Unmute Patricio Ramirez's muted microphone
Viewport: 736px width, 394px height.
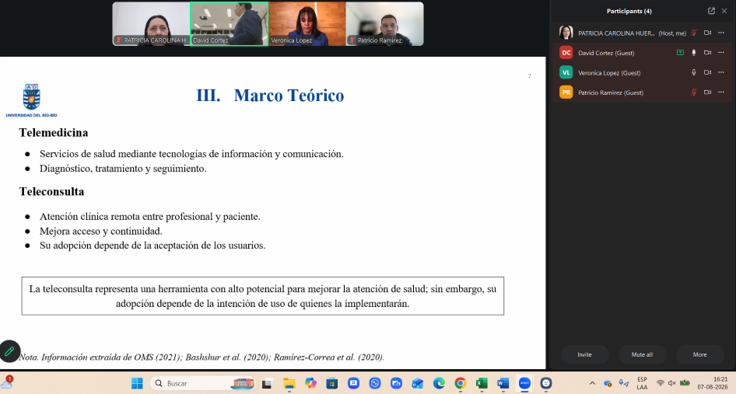pos(694,93)
